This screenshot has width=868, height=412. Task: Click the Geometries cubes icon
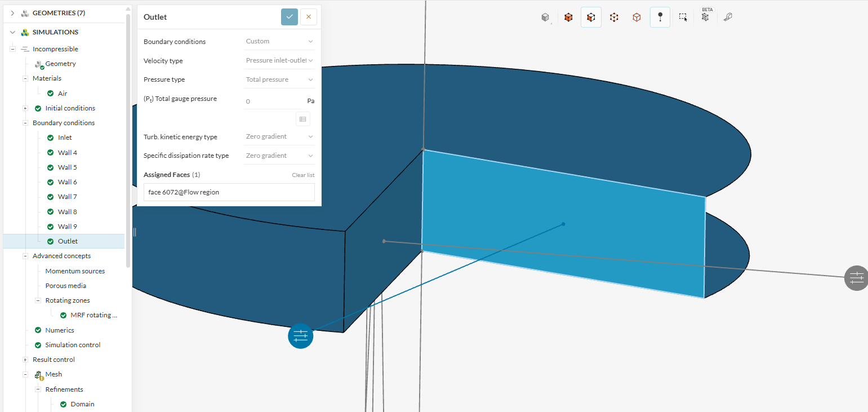(25, 13)
